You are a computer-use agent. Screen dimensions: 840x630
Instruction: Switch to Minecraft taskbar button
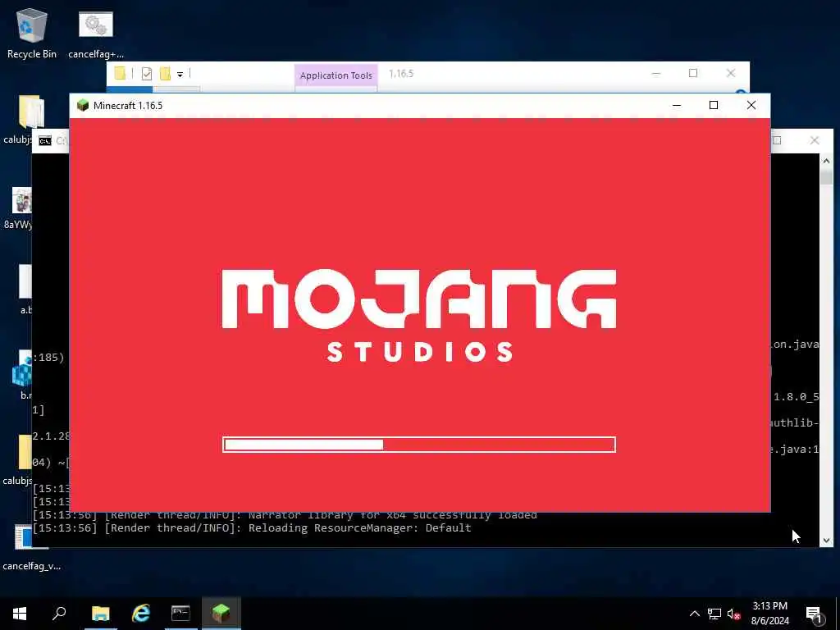tap(221, 614)
